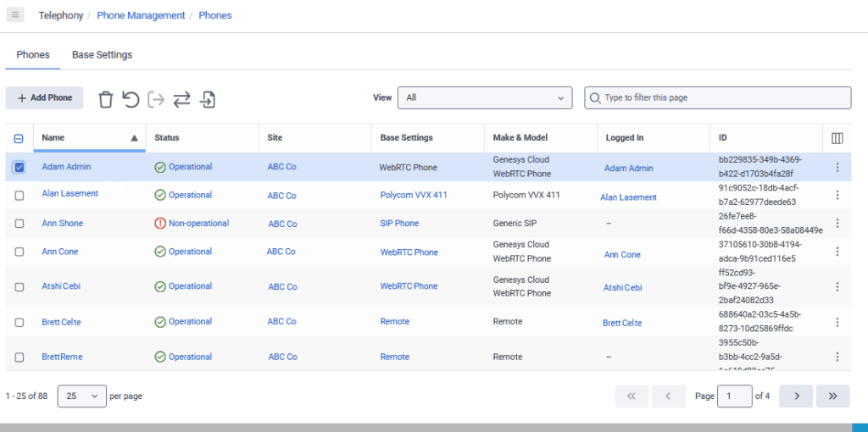Switch to the Base Settings tab
The width and height of the screenshot is (868, 432).
click(102, 55)
